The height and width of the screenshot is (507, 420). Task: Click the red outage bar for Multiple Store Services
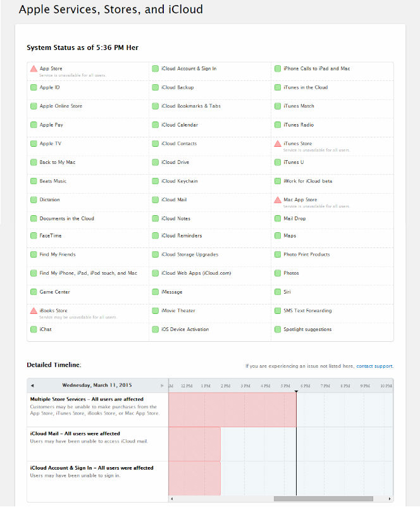(x=232, y=410)
